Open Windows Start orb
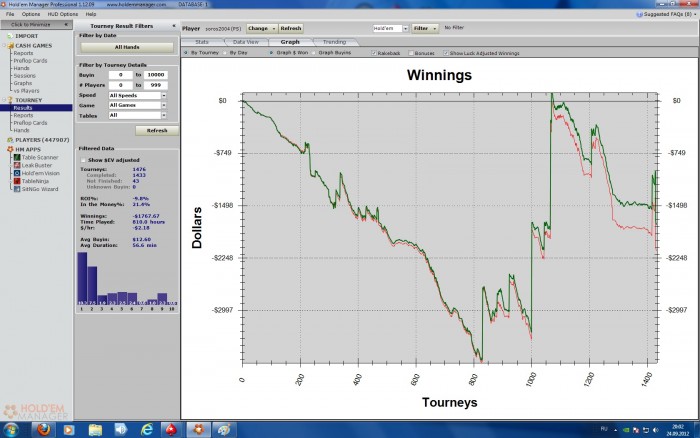The height and width of the screenshot is (438, 700). pyautogui.click(x=11, y=430)
